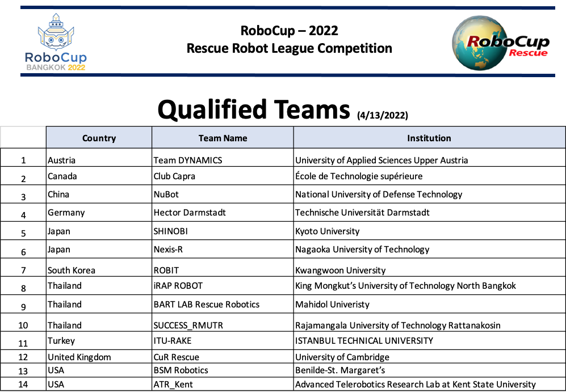This screenshot has height=392, width=566.
Task: Select the NuBot team cell
Action: click(x=223, y=194)
